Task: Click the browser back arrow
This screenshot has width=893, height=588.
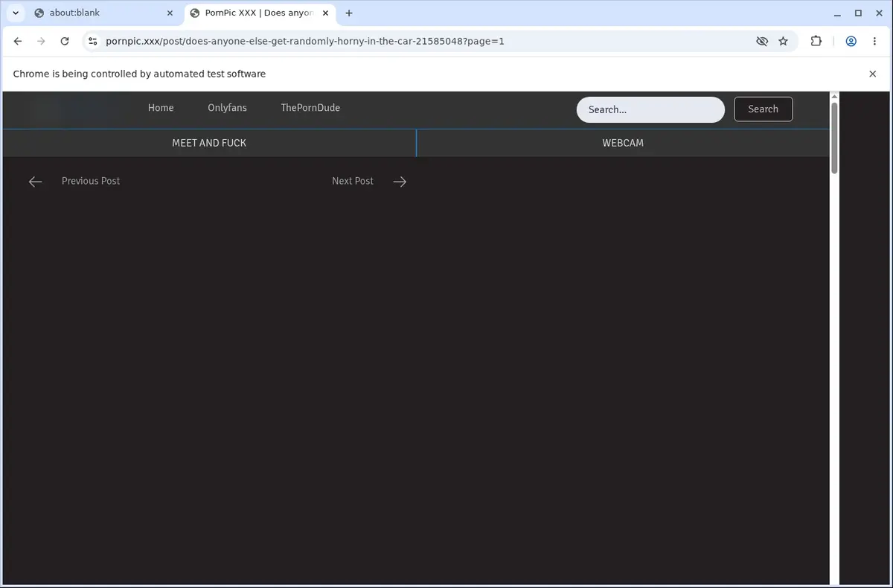Action: pyautogui.click(x=18, y=42)
